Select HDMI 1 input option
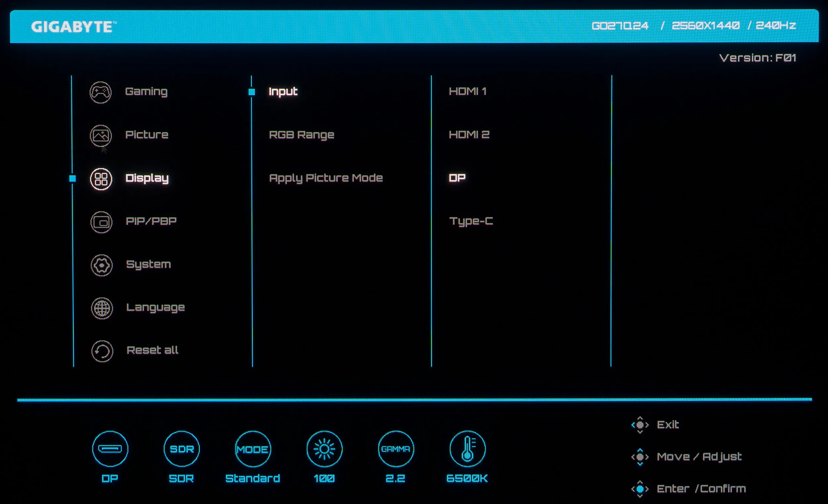The height and width of the screenshot is (504, 828). click(x=467, y=91)
